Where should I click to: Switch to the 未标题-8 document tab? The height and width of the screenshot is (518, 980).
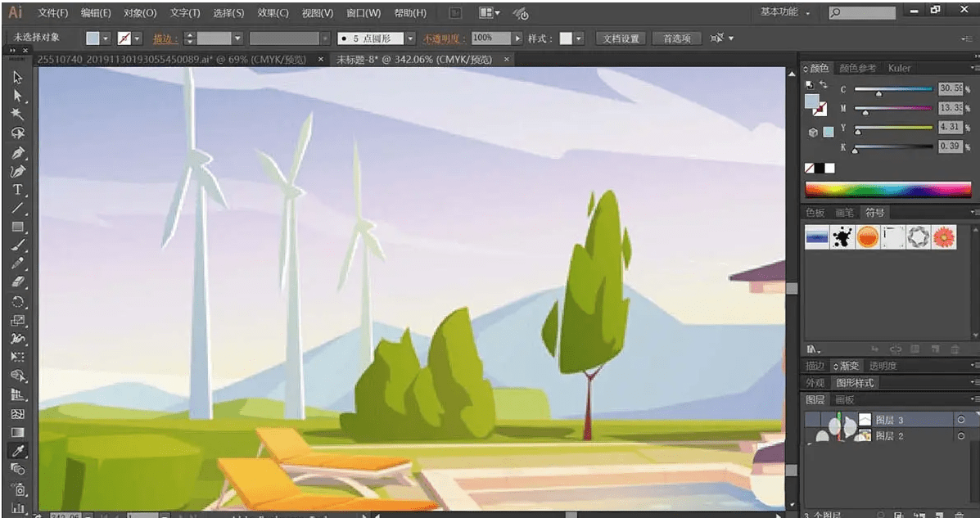click(414, 60)
